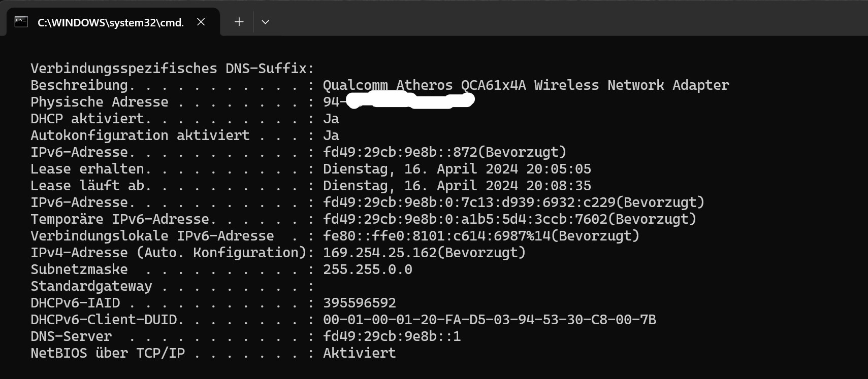
Task: Expand the new tab profile dropdown
Action: (x=265, y=22)
